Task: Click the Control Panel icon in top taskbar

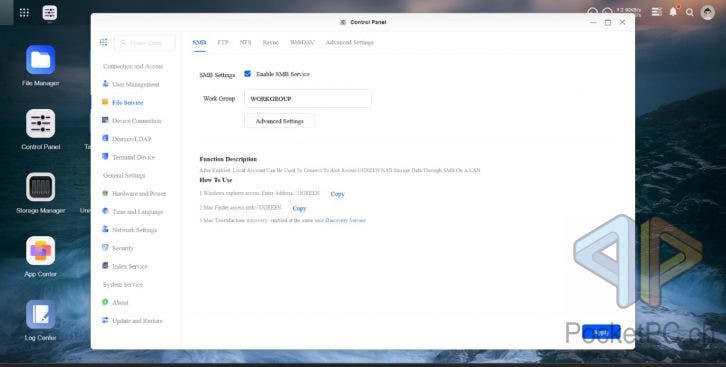Action: pyautogui.click(x=50, y=12)
